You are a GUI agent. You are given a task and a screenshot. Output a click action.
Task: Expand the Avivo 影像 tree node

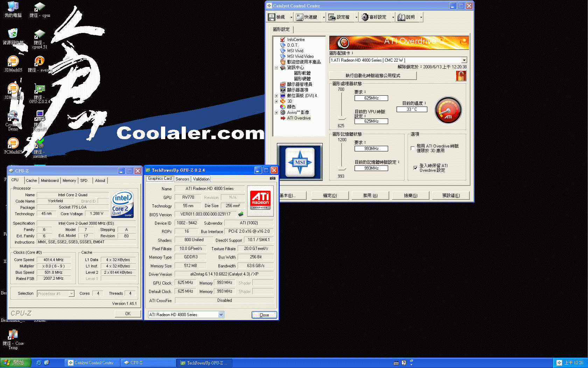tap(276, 113)
